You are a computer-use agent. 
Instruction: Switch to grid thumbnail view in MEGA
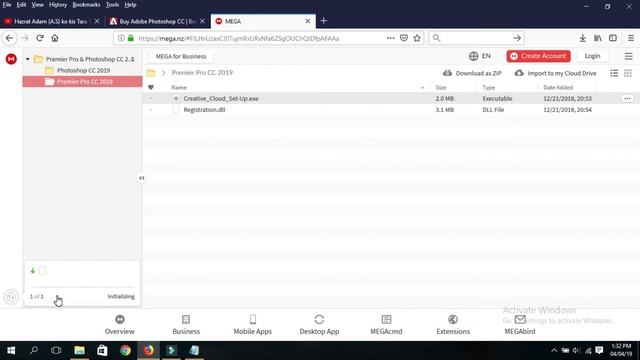[628, 73]
